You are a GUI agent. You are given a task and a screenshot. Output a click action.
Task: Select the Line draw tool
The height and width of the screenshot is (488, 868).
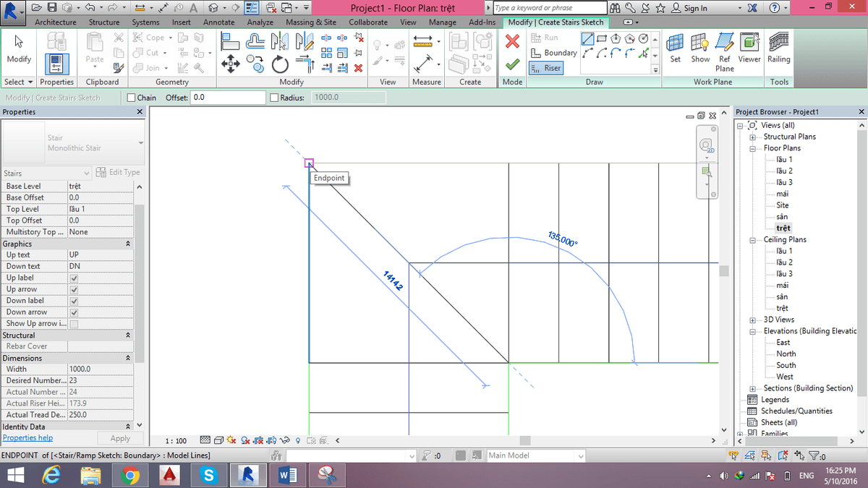pos(589,38)
